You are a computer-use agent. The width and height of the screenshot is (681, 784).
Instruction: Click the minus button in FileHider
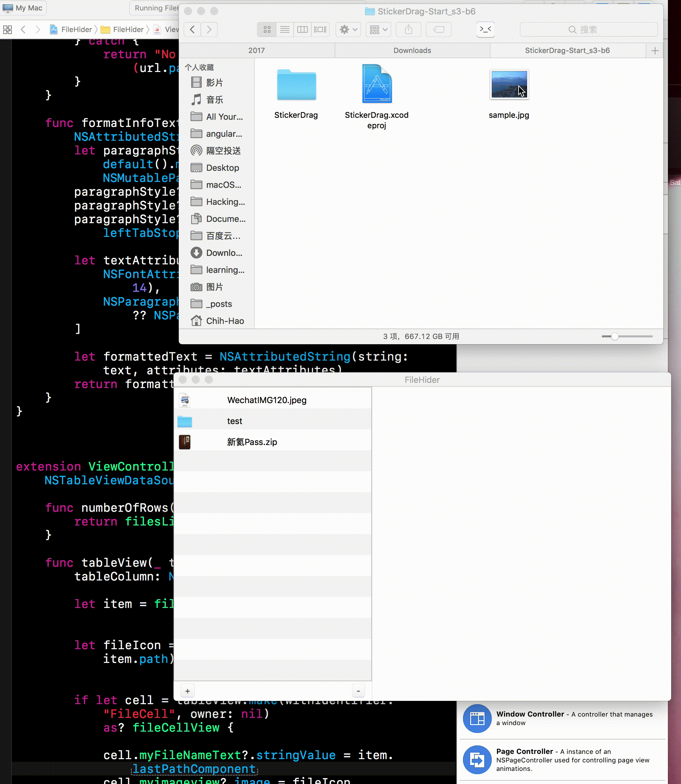pyautogui.click(x=358, y=691)
